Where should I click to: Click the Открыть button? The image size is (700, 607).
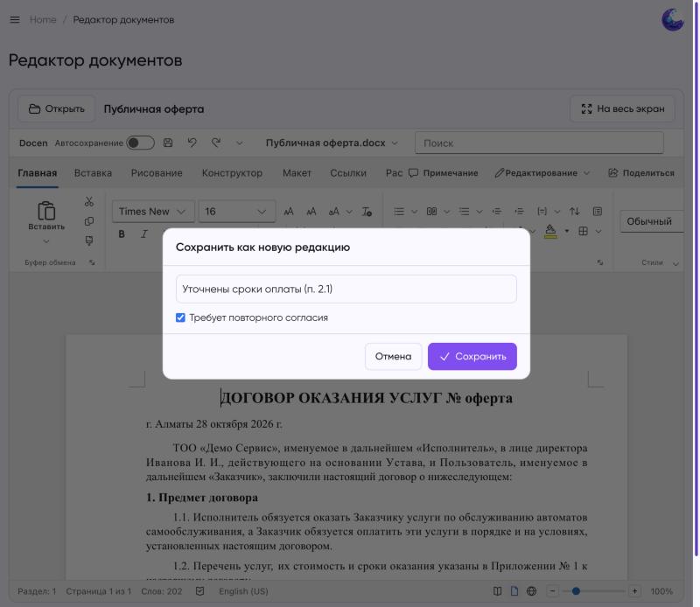pyautogui.click(x=56, y=109)
